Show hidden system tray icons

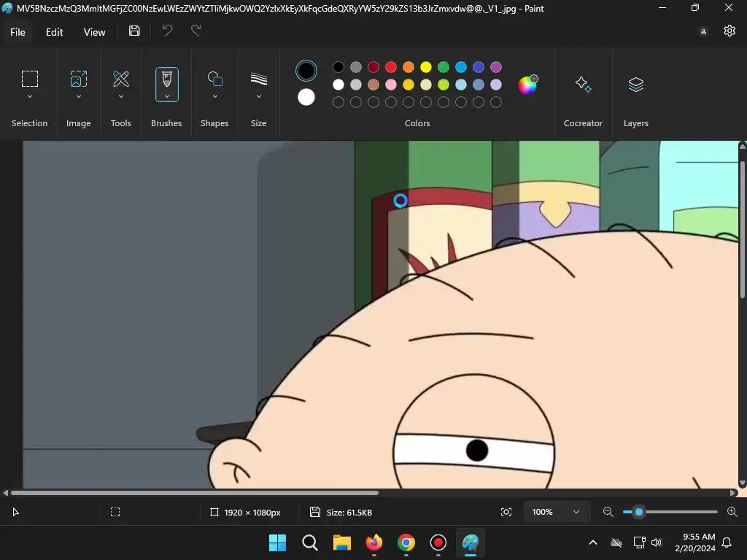593,542
